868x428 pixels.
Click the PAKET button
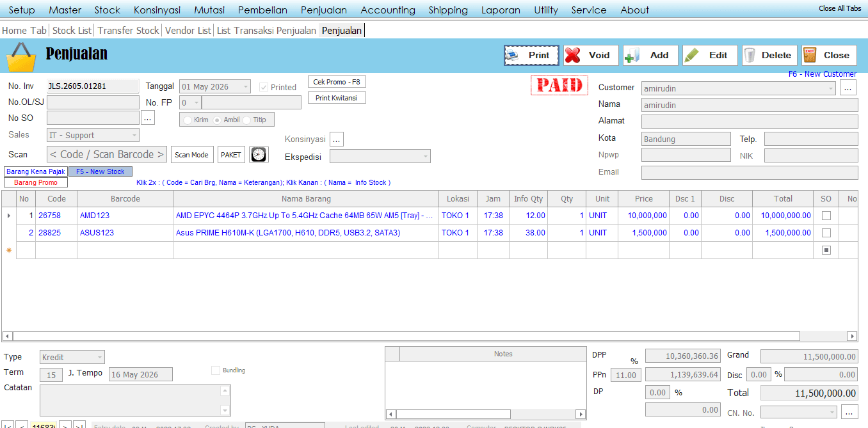(x=231, y=154)
